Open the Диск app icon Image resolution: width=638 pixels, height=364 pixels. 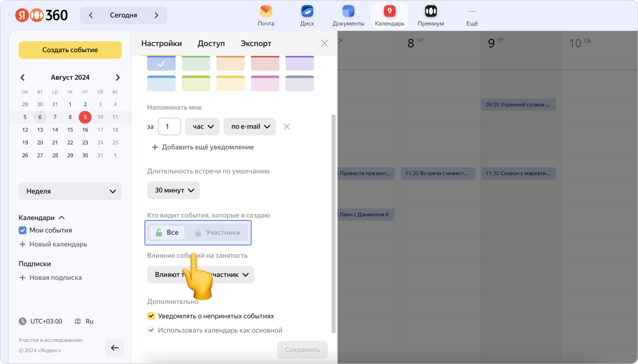307,11
